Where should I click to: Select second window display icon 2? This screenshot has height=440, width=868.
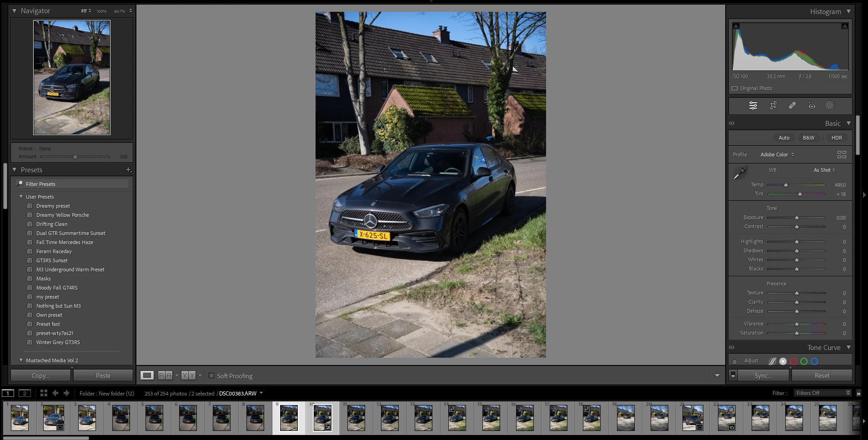[25, 393]
